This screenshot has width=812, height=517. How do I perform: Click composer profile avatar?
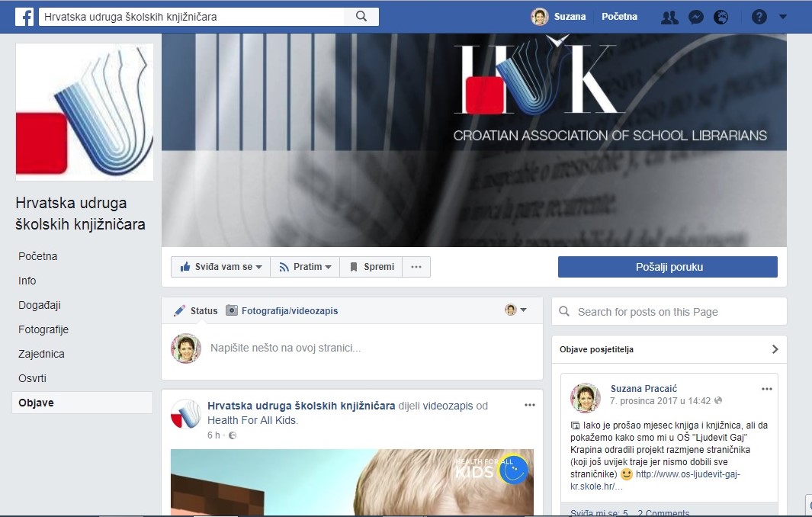[x=186, y=348]
